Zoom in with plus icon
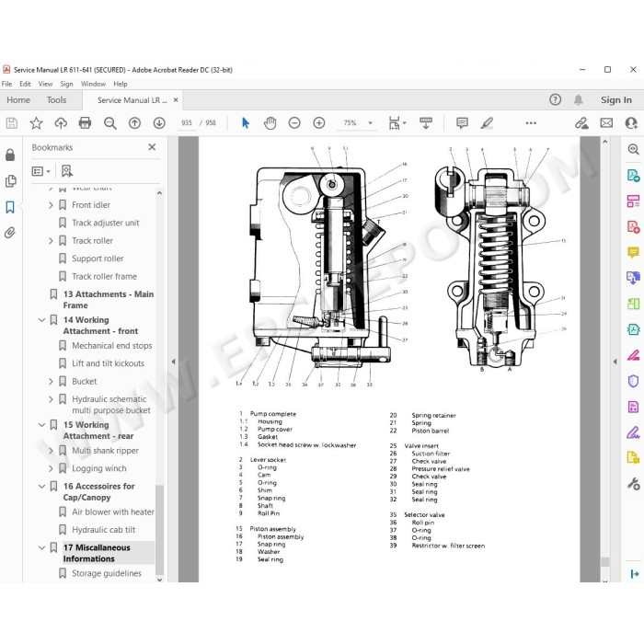This screenshot has width=644, height=644. pyautogui.click(x=319, y=122)
